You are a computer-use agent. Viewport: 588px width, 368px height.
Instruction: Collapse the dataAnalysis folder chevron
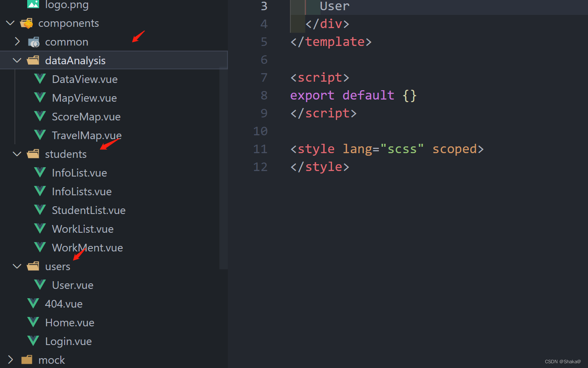tap(17, 60)
